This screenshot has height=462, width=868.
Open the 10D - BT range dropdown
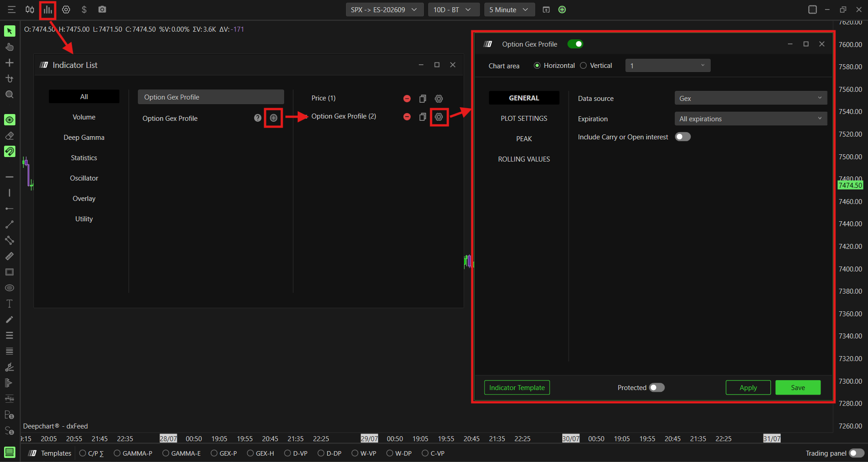(x=454, y=10)
